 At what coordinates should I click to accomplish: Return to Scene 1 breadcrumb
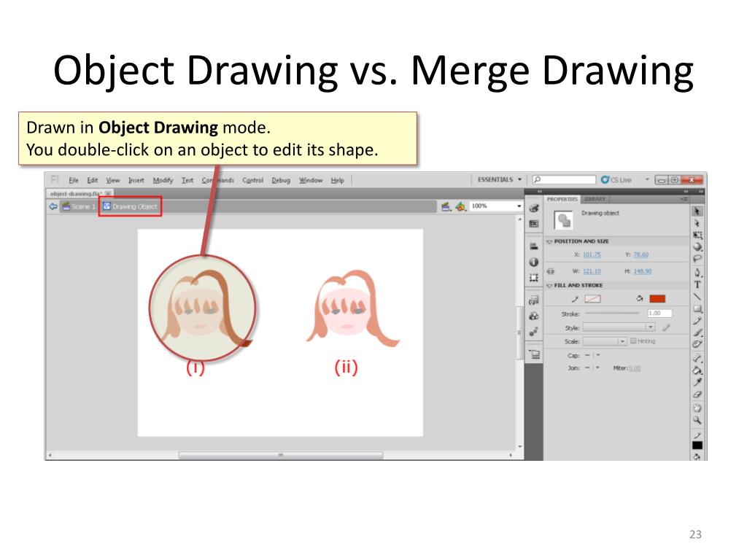pyautogui.click(x=79, y=206)
